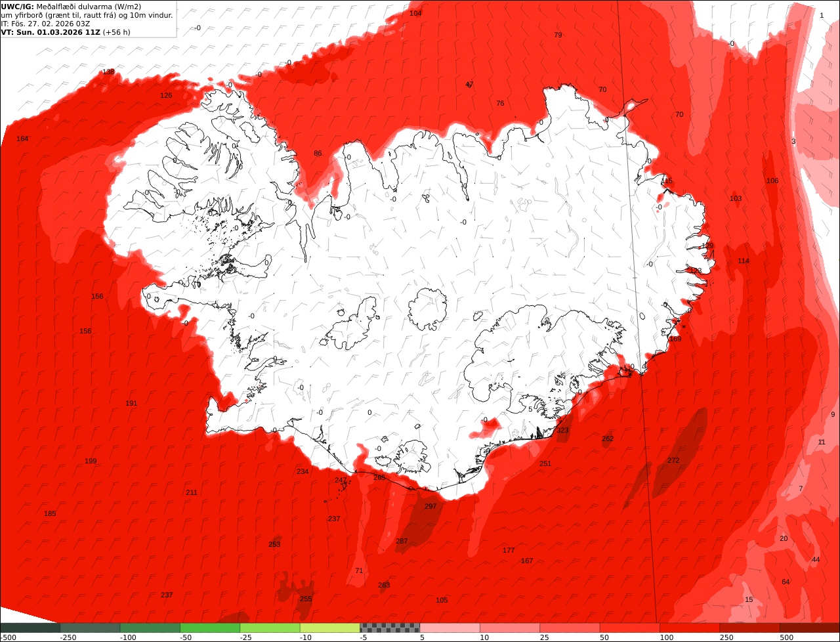Click the flux value 185
Viewport: 840px width, 642px height.
pyautogui.click(x=50, y=513)
